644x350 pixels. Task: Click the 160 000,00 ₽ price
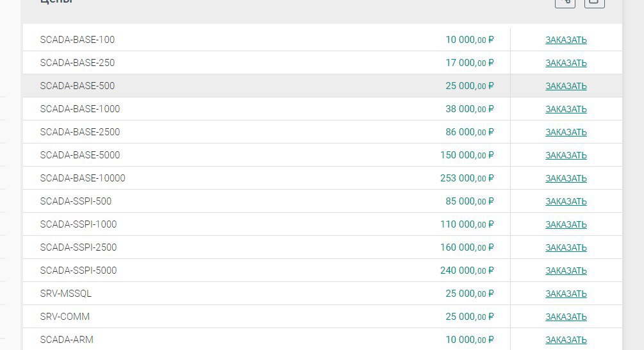tap(467, 247)
